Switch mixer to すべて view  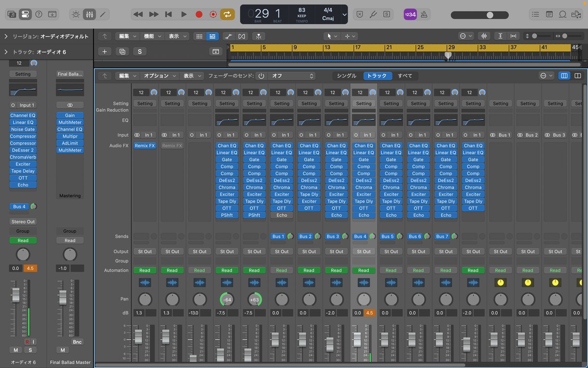click(x=405, y=76)
